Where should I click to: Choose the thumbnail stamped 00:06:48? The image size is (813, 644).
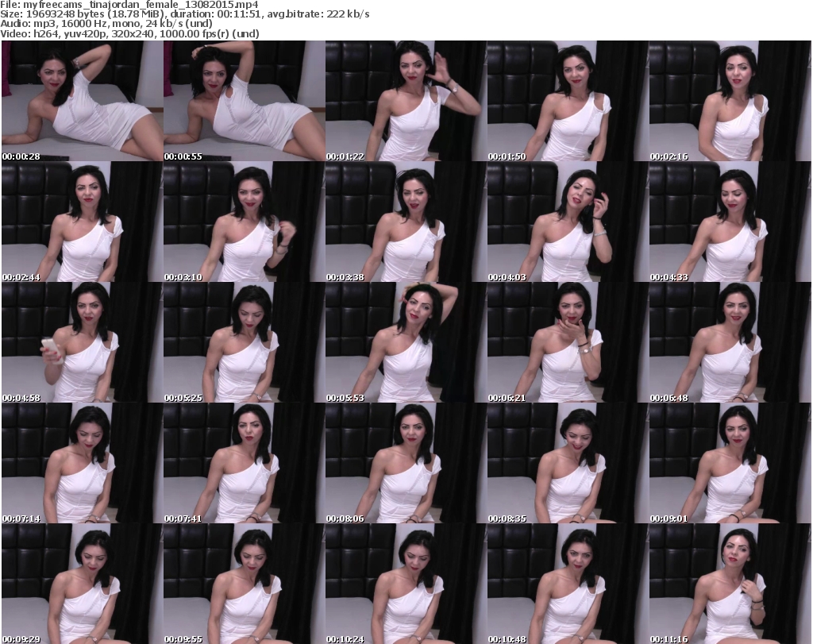(x=730, y=342)
